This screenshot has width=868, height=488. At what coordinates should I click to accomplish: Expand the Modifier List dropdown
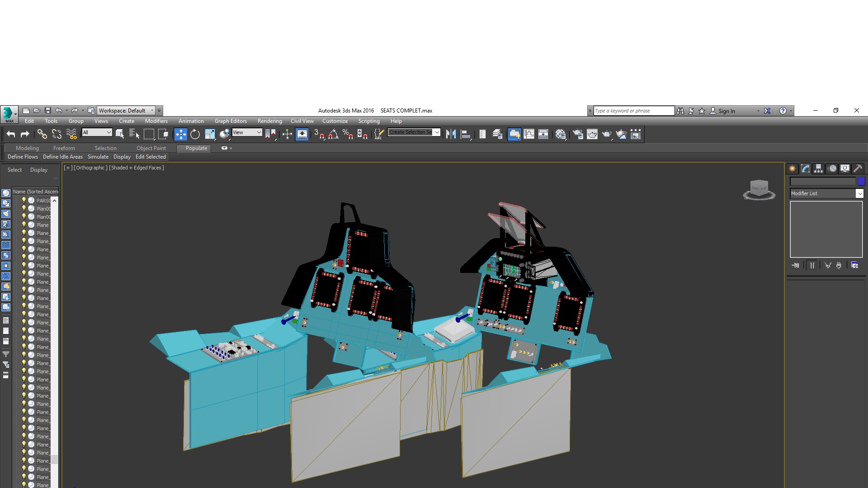click(826, 193)
